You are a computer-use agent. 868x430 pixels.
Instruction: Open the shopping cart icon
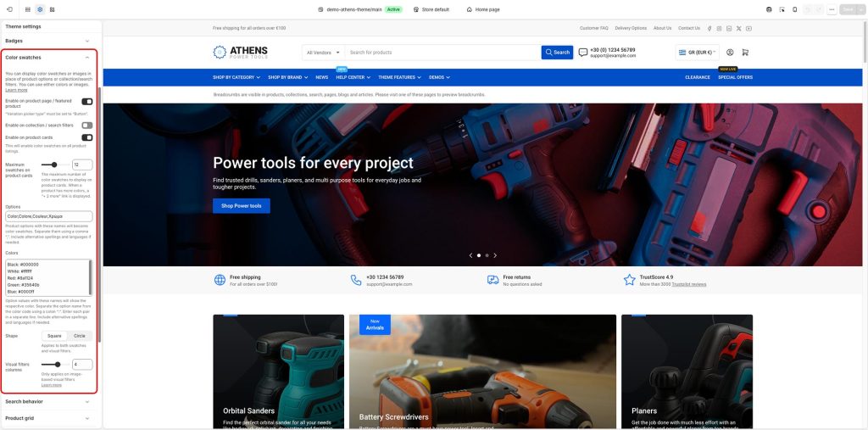click(x=745, y=52)
